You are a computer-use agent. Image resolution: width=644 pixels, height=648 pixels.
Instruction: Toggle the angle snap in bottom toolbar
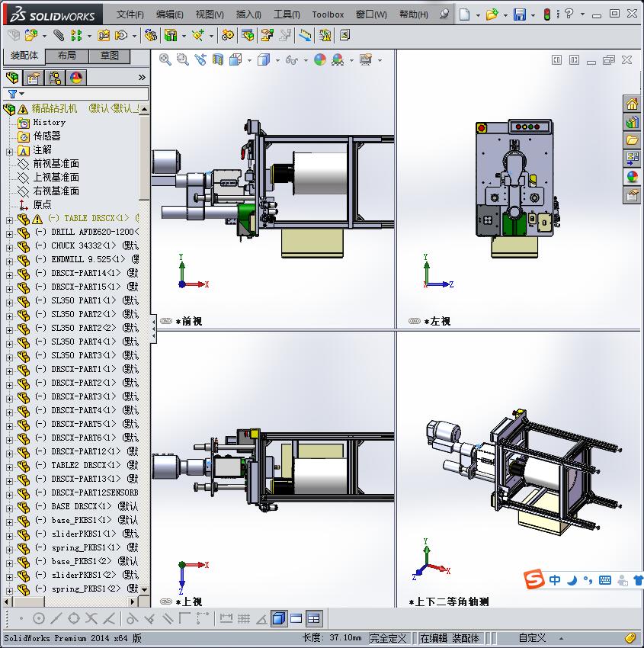pyautogui.click(x=261, y=618)
